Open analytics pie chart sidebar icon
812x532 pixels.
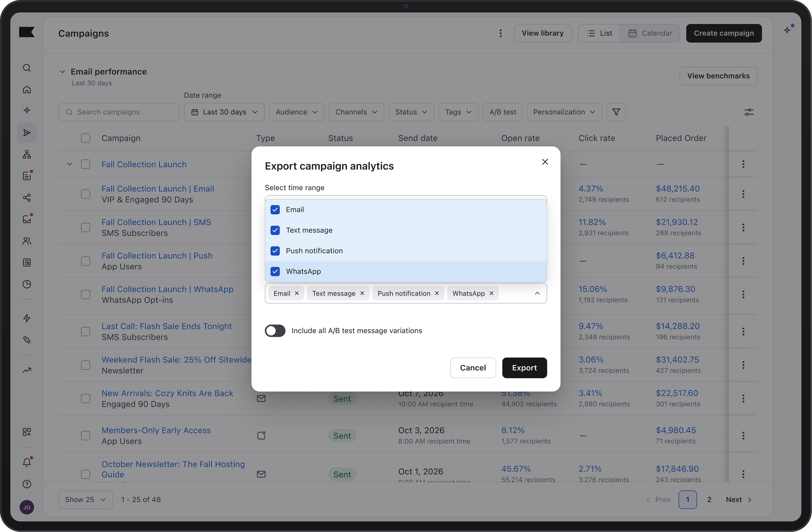click(27, 284)
